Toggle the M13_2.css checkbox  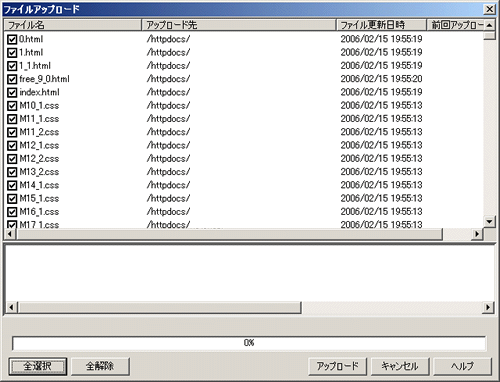12,172
